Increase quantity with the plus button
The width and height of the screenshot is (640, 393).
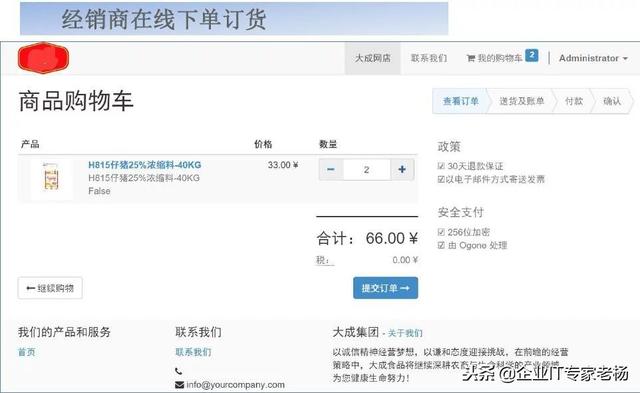(402, 169)
